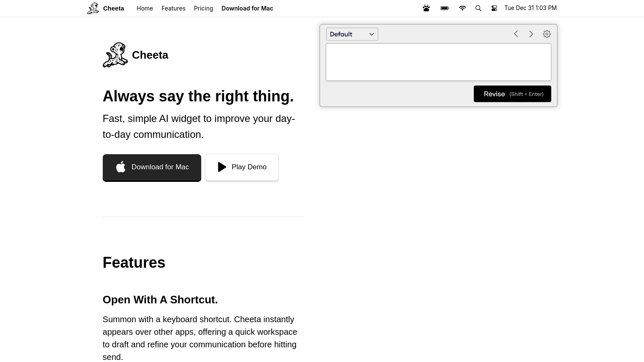Open the Home nav link
The width and height of the screenshot is (644, 362).
coord(145,8)
